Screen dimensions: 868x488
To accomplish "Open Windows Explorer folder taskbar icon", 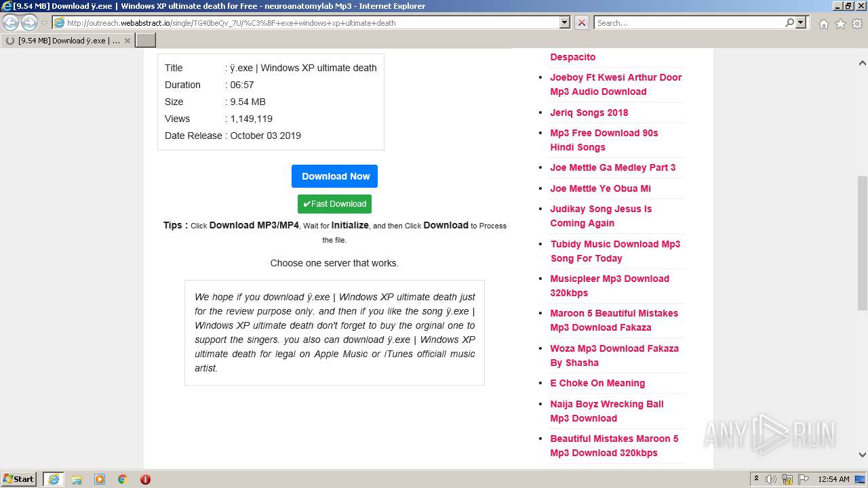I will click(x=77, y=479).
